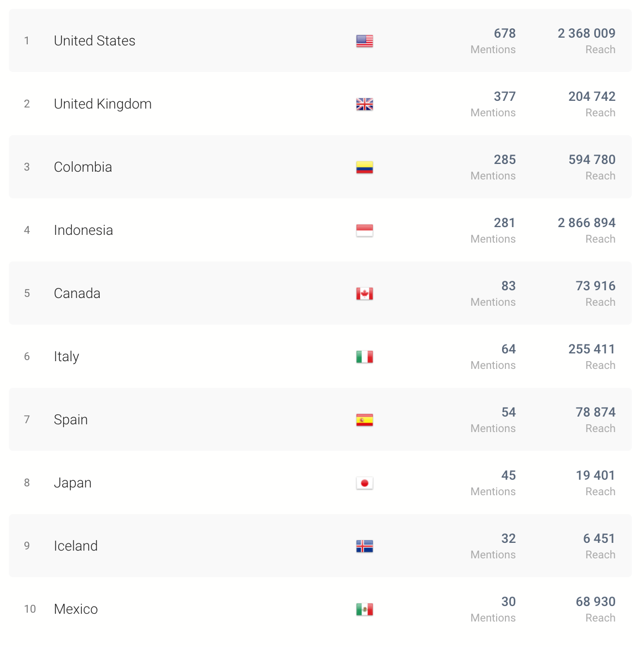Click the United States flag icon
The width and height of the screenshot is (644, 647).
point(365,41)
